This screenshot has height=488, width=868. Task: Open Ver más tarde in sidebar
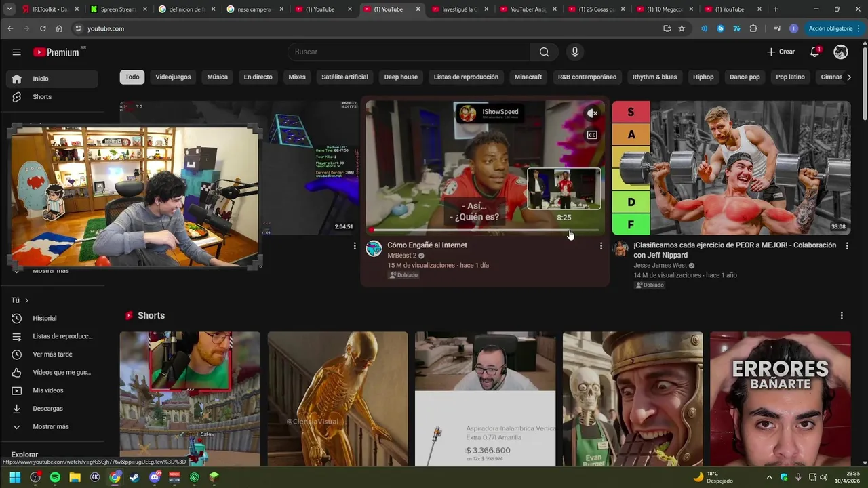point(52,354)
